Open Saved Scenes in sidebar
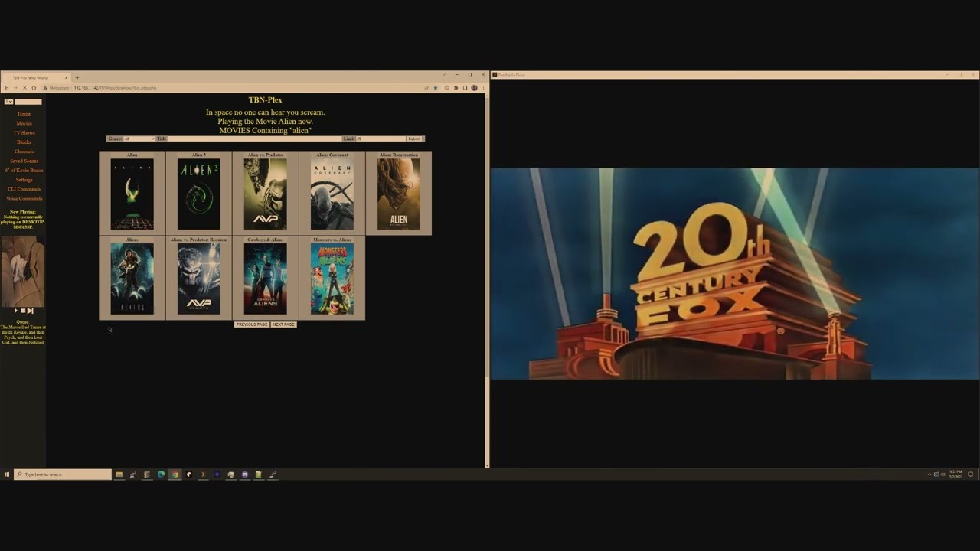The image size is (980, 551). [24, 161]
